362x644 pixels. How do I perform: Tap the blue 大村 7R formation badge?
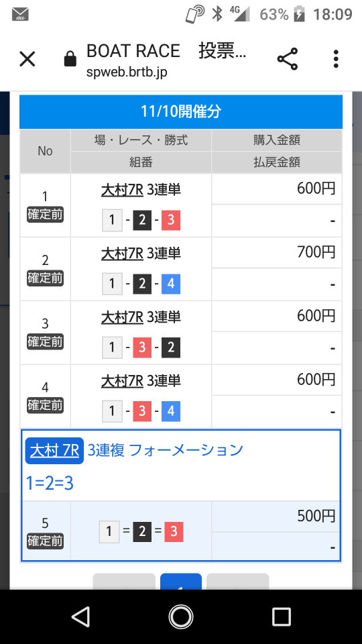[54, 451]
